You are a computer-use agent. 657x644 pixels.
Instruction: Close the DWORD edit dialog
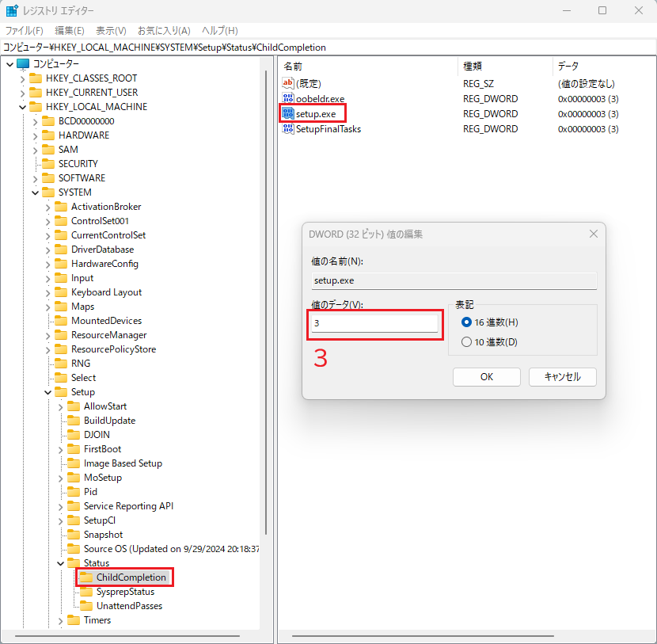[594, 234]
